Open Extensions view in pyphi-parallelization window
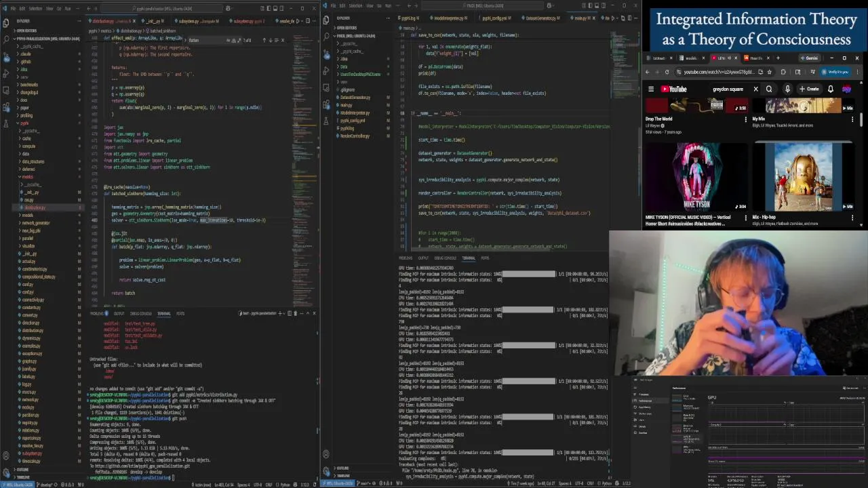Viewport: 868px width, 488px height. pos(6,107)
